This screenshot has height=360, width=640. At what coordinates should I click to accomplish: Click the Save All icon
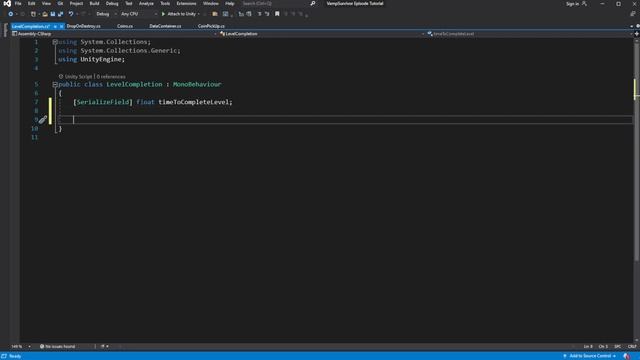[60, 14]
